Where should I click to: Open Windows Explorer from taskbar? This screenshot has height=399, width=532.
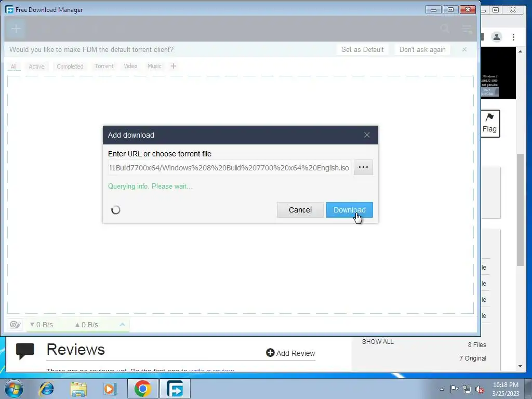point(78,389)
